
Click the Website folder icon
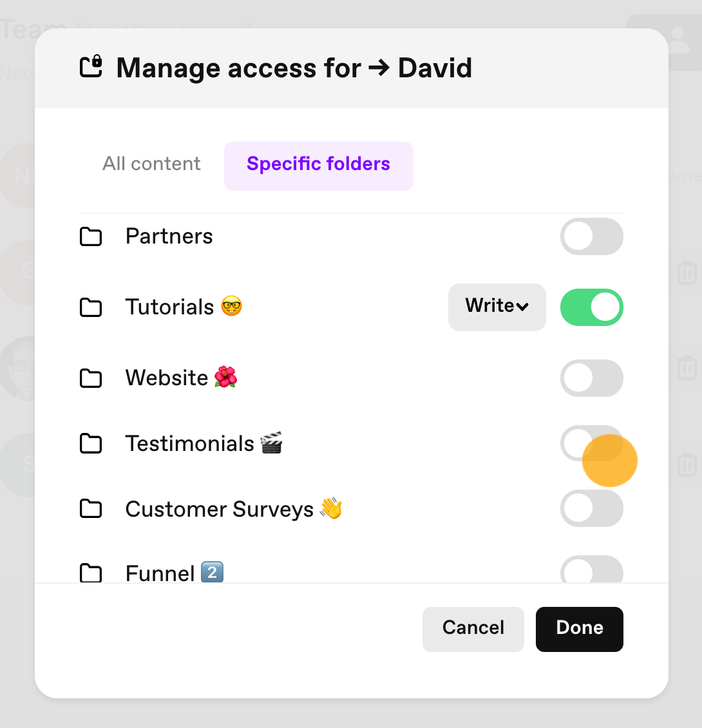pyautogui.click(x=91, y=378)
